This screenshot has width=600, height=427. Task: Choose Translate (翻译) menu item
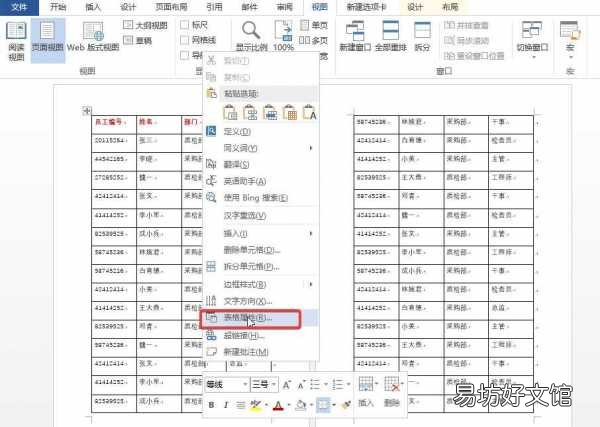point(261,165)
